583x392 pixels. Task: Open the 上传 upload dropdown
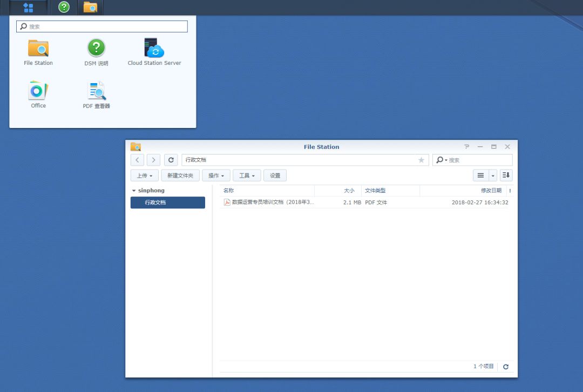pyautogui.click(x=145, y=175)
